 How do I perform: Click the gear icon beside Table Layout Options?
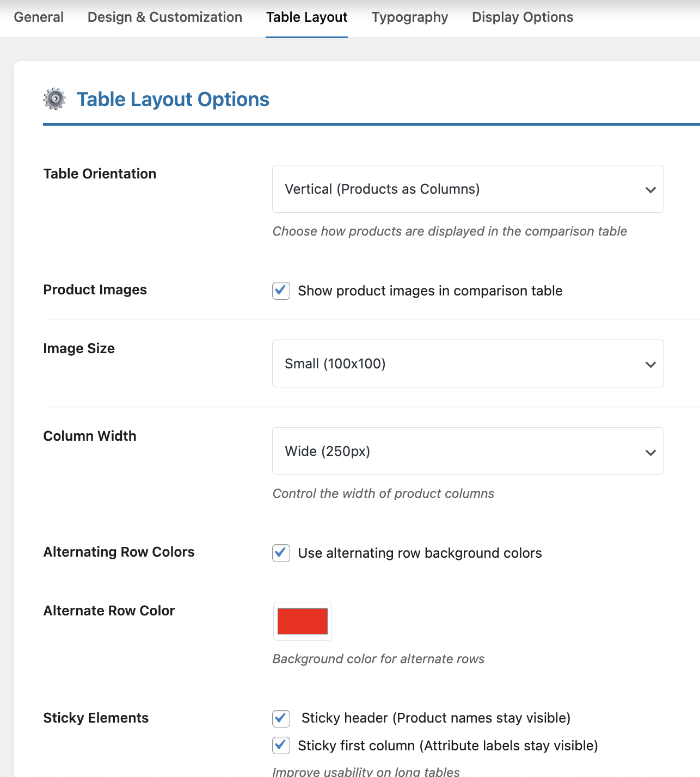pyautogui.click(x=54, y=99)
